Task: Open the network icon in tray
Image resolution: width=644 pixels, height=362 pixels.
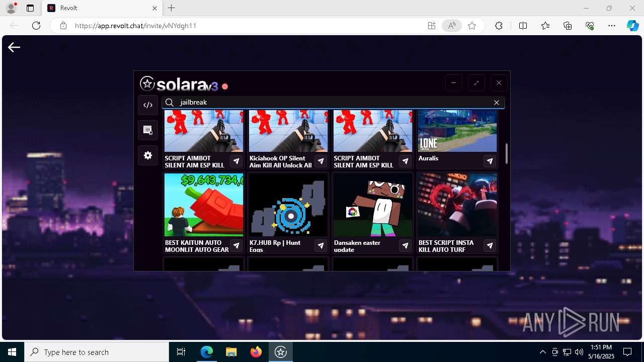Action: click(x=567, y=352)
